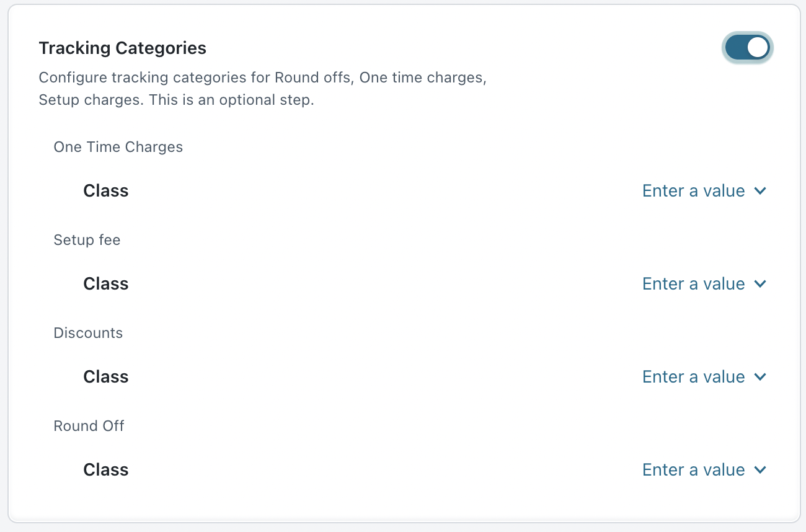Click the Class label under Discounts
This screenshot has height=532, width=806.
[x=106, y=377]
